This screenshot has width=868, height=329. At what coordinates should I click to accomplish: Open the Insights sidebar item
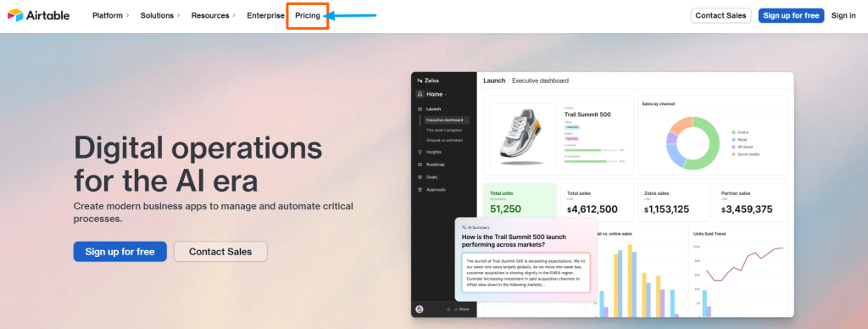coord(434,152)
